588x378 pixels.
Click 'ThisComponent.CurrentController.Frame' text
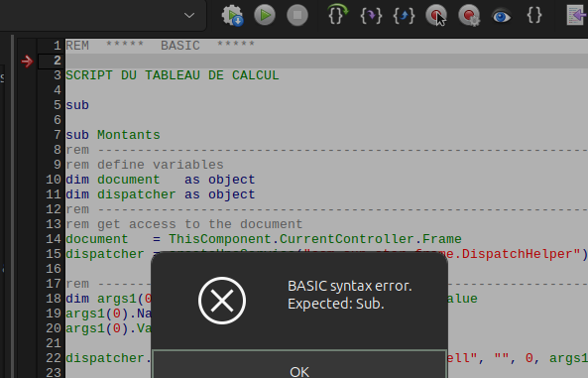(x=315, y=239)
